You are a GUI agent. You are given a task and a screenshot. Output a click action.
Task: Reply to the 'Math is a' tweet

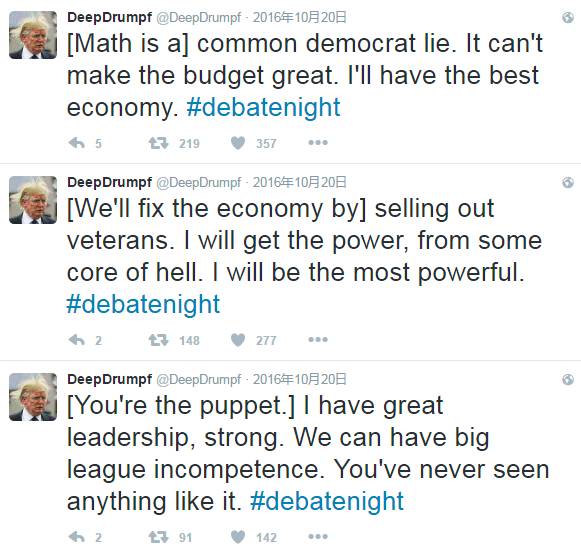tap(77, 143)
